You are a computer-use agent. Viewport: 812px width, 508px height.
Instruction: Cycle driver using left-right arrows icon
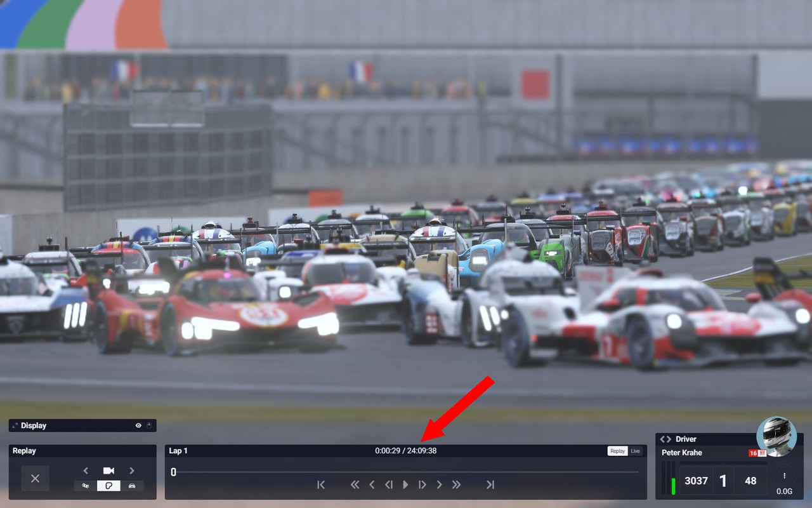665,439
